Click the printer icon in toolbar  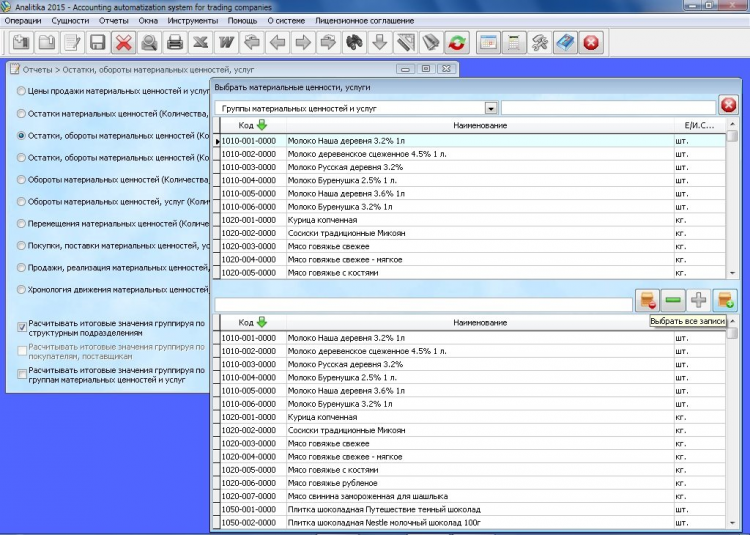[x=175, y=42]
